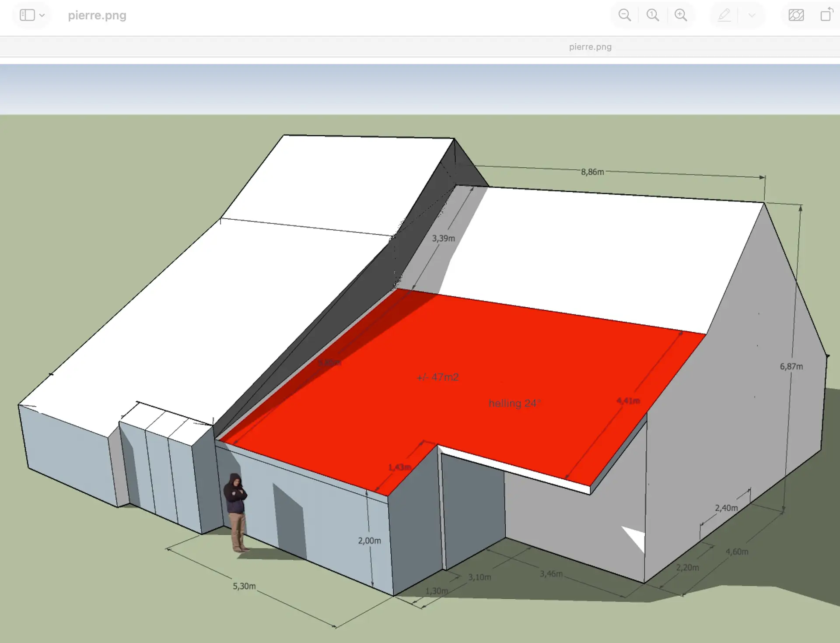Click the 8,86m dimension label

pyautogui.click(x=592, y=172)
